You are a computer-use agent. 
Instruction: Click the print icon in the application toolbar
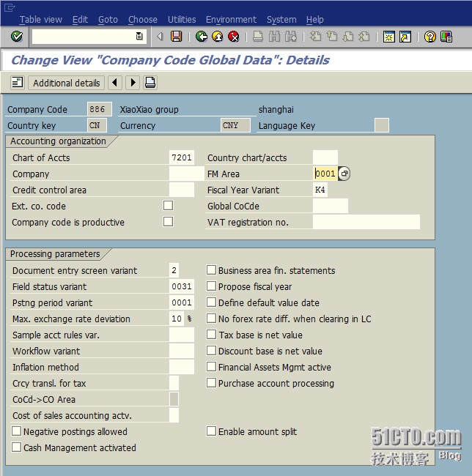tap(150, 83)
